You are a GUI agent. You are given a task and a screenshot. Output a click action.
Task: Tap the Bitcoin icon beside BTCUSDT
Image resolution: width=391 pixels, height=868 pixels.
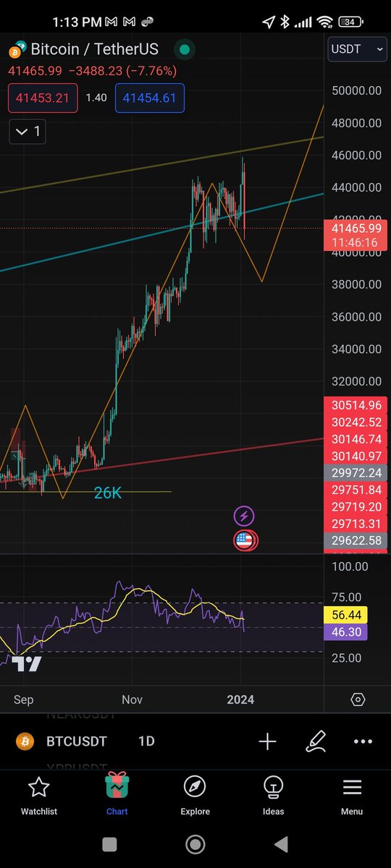[x=25, y=741]
